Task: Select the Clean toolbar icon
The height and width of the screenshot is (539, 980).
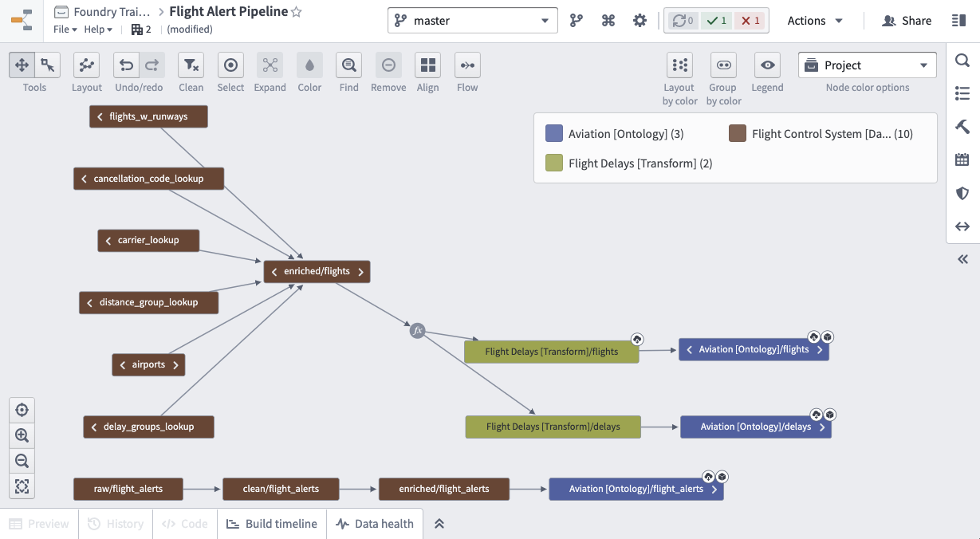Action: 191,65
